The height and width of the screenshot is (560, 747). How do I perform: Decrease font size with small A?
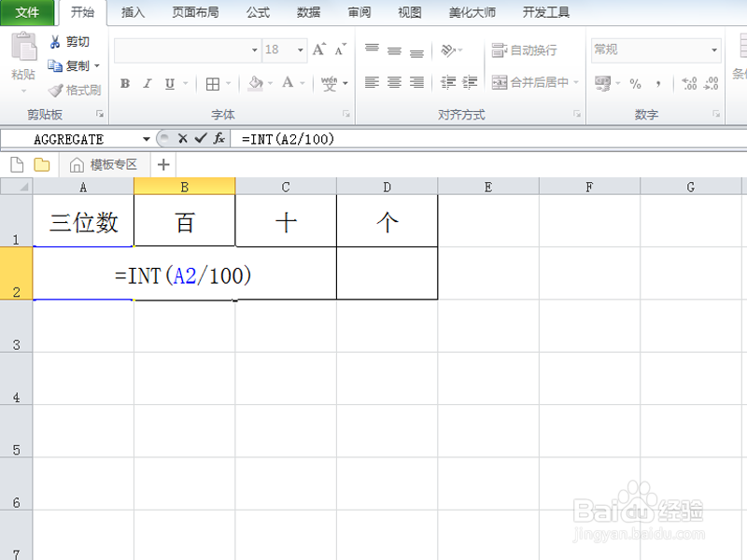click(x=341, y=49)
